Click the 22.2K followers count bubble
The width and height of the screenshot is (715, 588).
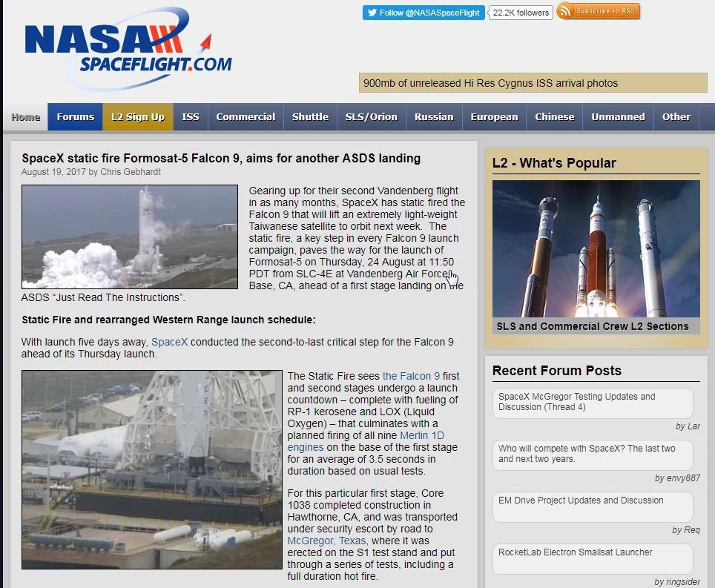(x=521, y=13)
